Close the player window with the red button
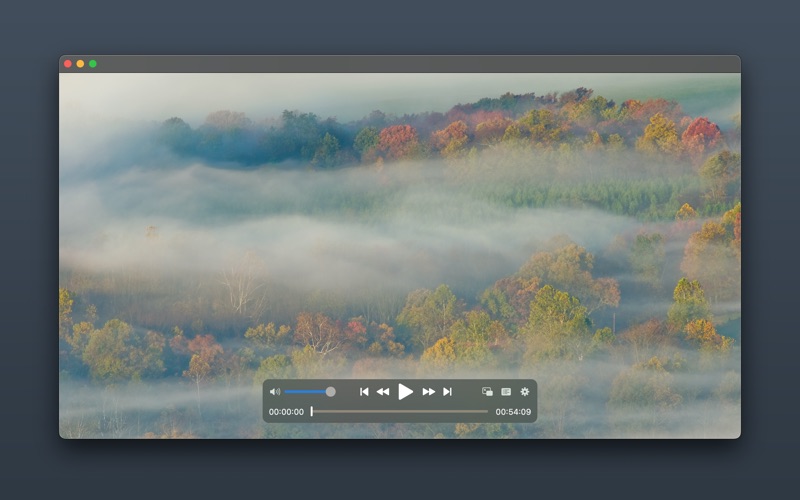Viewport: 800px width, 500px height. [68, 64]
